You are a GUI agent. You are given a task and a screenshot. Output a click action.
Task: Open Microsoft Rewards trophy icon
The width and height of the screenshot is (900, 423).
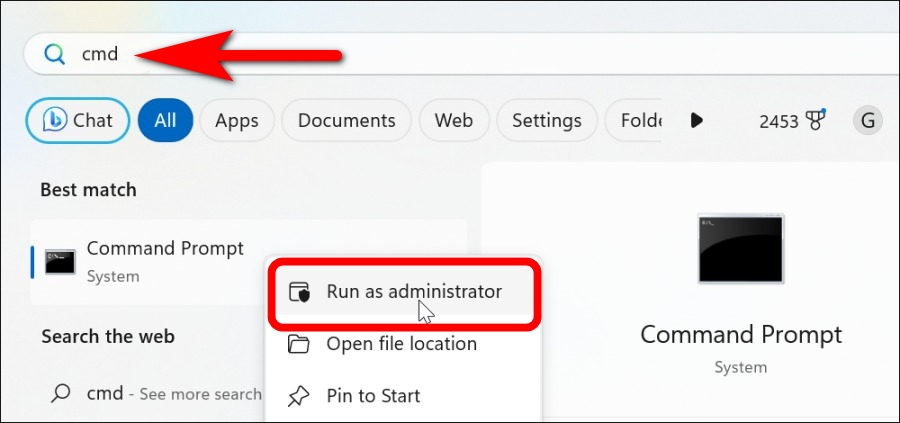click(x=815, y=120)
